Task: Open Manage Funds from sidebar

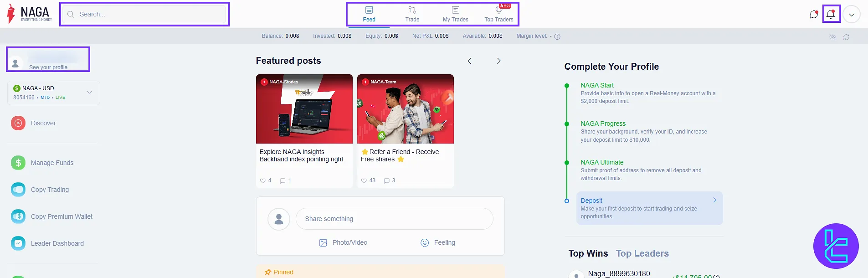Action: click(18, 163)
